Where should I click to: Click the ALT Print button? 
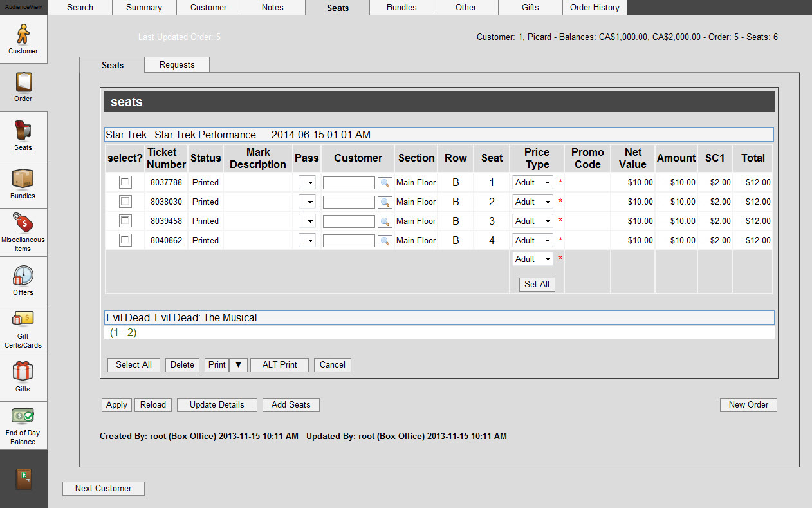click(x=279, y=364)
